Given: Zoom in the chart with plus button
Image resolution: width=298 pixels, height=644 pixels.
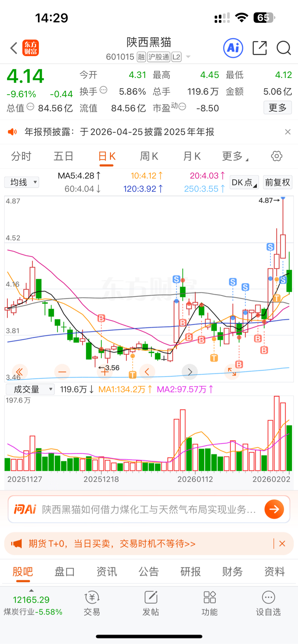Looking at the screenshot, I should [104, 372].
